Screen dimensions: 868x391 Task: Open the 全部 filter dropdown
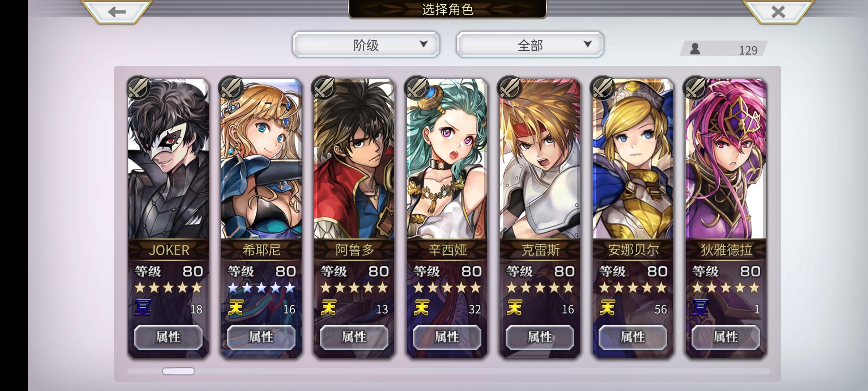tap(530, 45)
